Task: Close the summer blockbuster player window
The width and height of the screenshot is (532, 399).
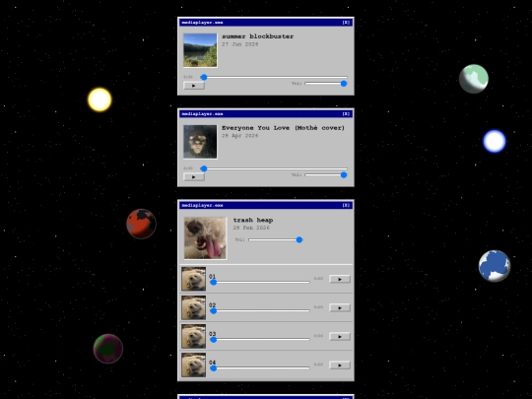Action: coord(346,23)
